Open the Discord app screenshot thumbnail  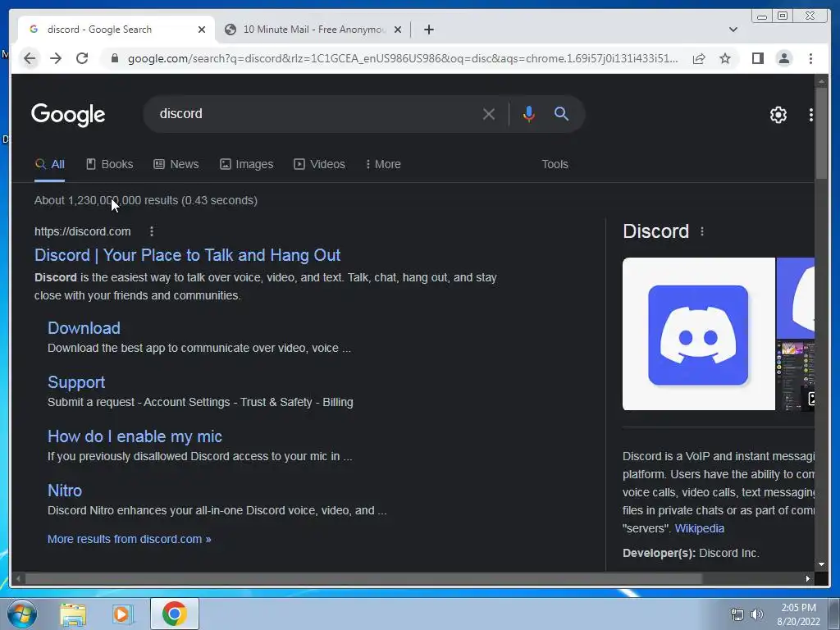point(796,376)
